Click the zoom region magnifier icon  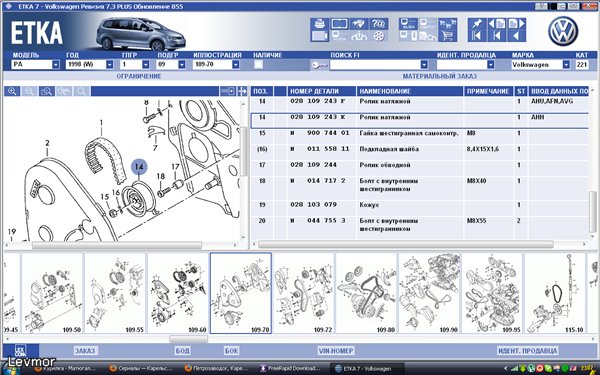(x=47, y=91)
